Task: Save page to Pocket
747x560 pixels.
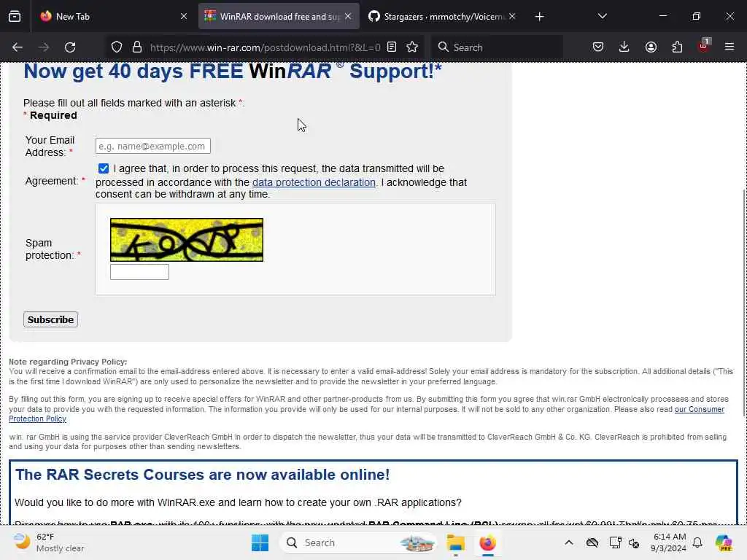Action: tap(598, 47)
